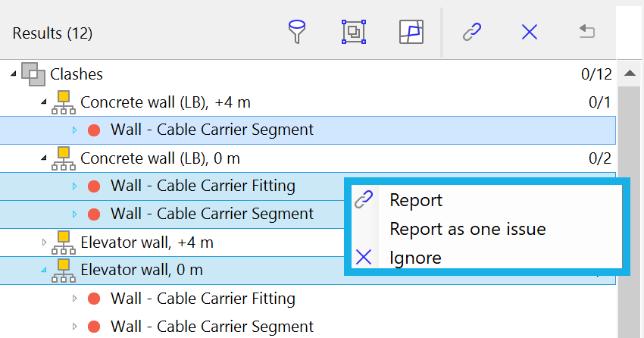644x338 pixels.
Task: Select Wall - Cable Carrier Segment under +4 m
Action: (x=211, y=130)
